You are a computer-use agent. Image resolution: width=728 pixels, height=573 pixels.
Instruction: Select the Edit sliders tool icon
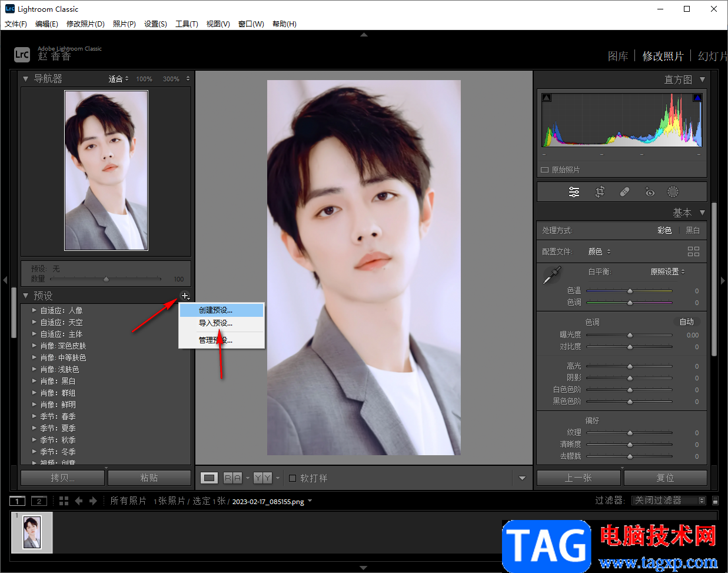[x=574, y=192]
